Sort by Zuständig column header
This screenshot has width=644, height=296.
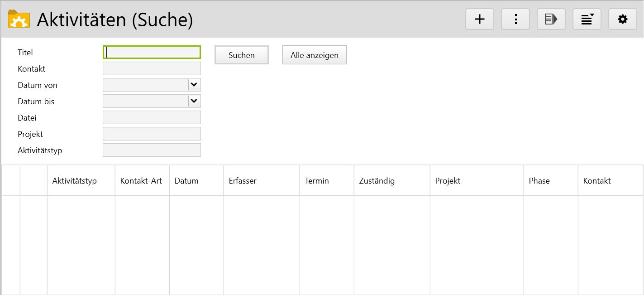tap(377, 181)
